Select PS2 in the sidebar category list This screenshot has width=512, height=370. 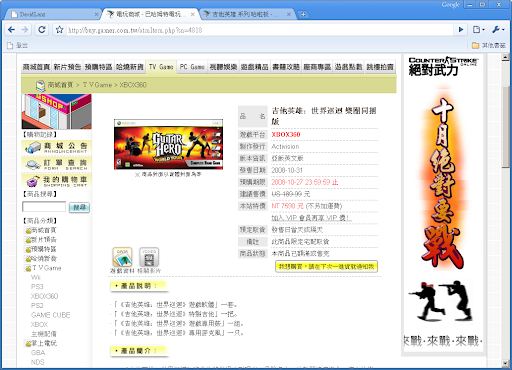pos(37,305)
